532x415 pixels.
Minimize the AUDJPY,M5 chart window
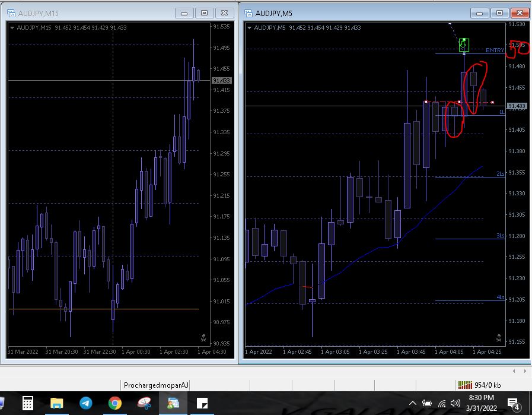479,13
